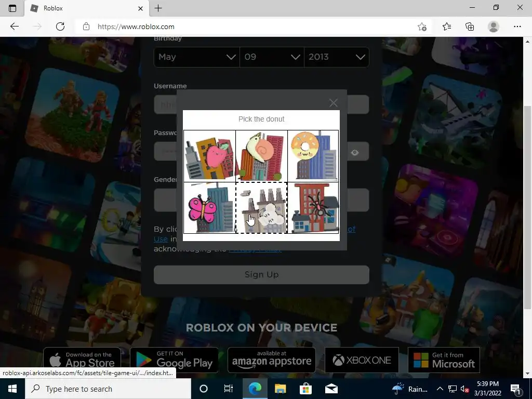Screen dimensions: 532x399
Task: Open the Windows Start menu
Action: 12,389
